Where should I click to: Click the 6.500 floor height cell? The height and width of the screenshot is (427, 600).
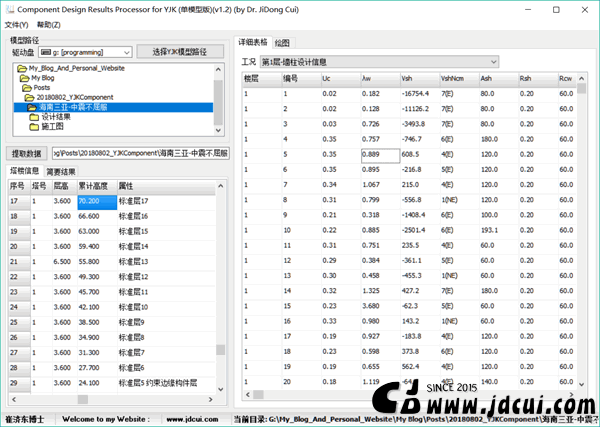point(65,262)
